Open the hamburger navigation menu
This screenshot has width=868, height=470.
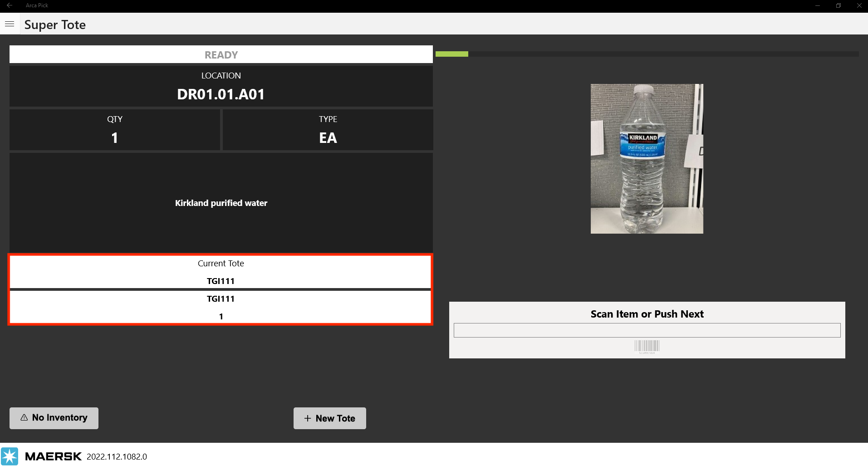coord(10,24)
